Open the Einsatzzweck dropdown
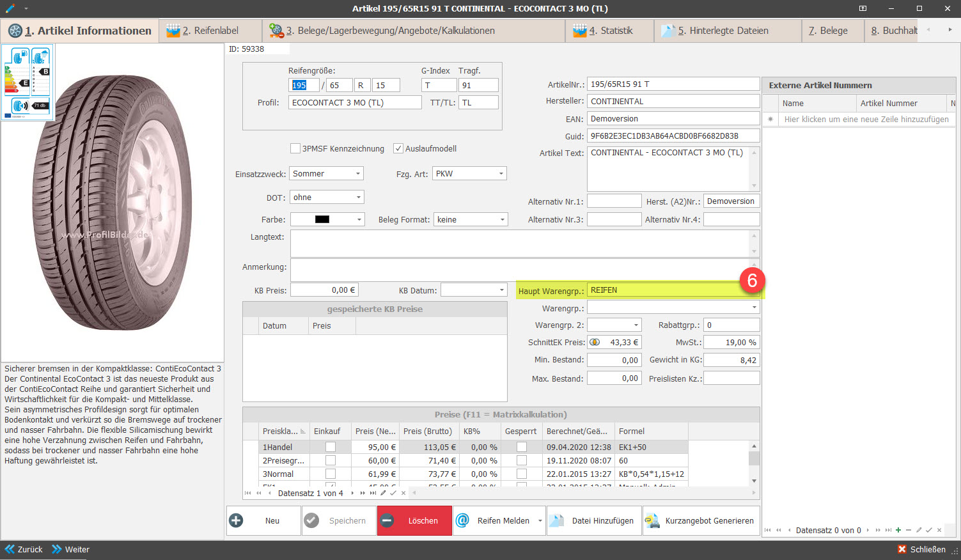The image size is (961, 560). 358,174
